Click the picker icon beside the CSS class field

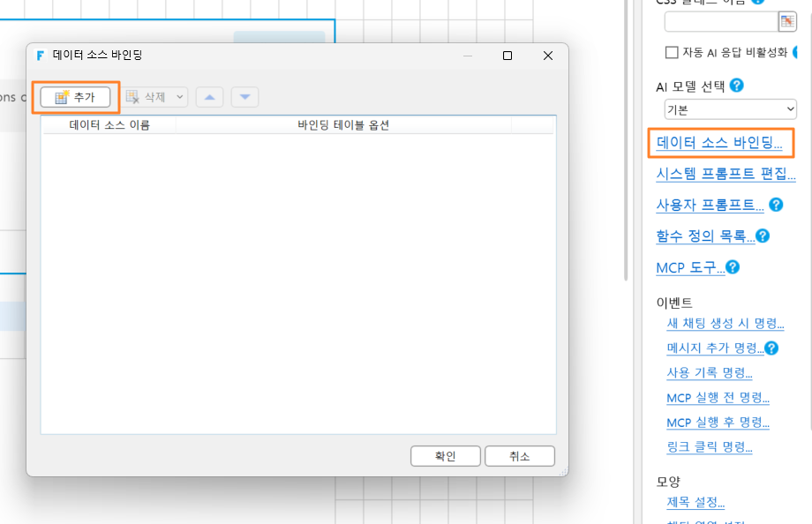(x=787, y=21)
